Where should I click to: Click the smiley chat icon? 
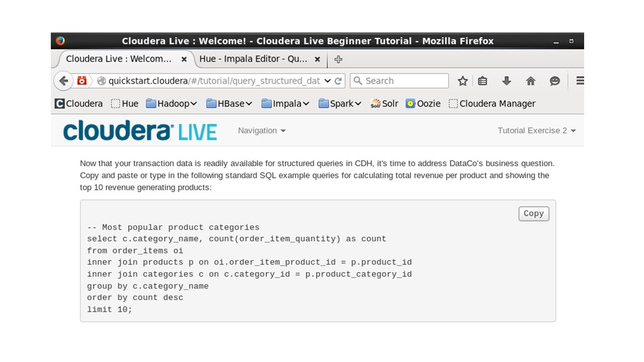click(554, 81)
